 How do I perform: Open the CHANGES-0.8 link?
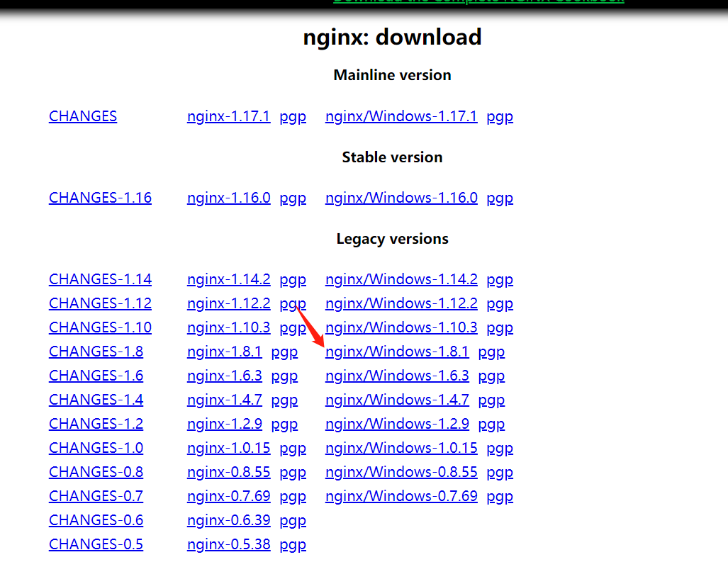click(x=96, y=473)
